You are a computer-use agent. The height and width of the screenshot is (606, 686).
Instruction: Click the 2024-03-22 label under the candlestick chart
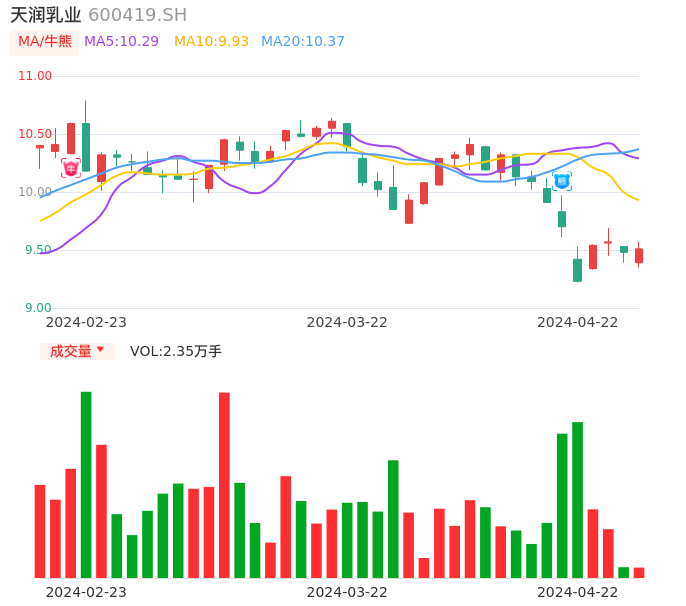[x=346, y=322]
